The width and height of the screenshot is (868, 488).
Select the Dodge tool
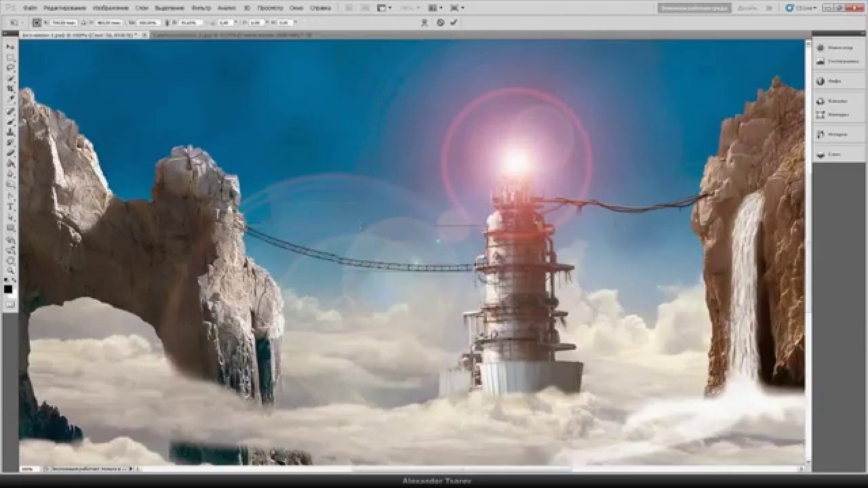10,184
